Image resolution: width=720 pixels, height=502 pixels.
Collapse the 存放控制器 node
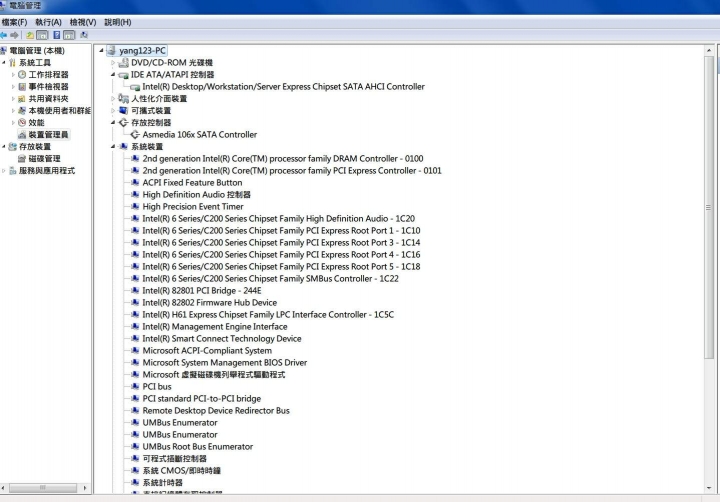(x=112, y=122)
